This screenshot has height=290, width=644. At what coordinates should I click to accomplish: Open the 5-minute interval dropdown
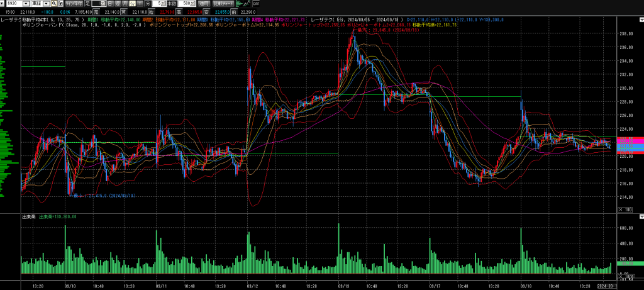point(164,4)
